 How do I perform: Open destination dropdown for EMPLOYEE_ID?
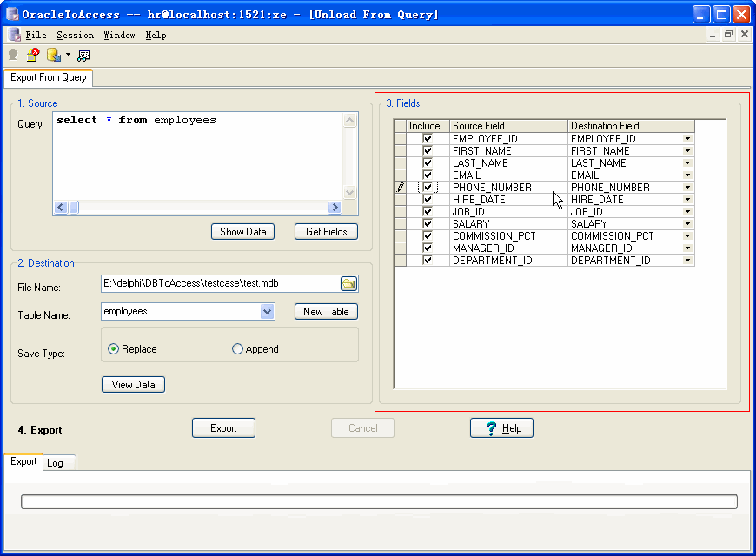point(687,138)
